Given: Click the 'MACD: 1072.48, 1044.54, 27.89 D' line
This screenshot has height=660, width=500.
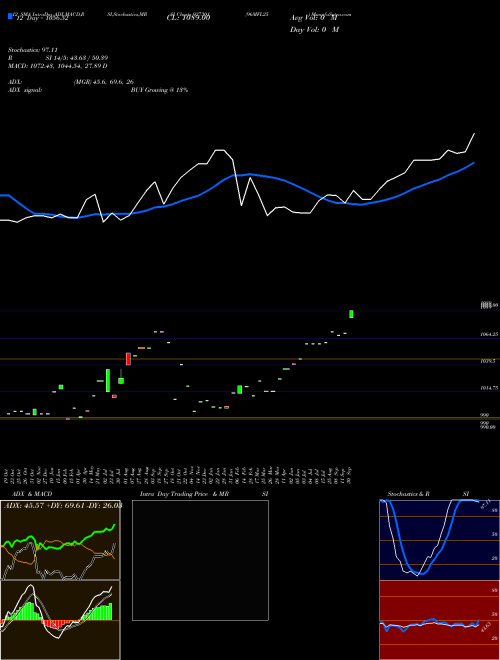Looking at the screenshot, I should click(58, 66).
